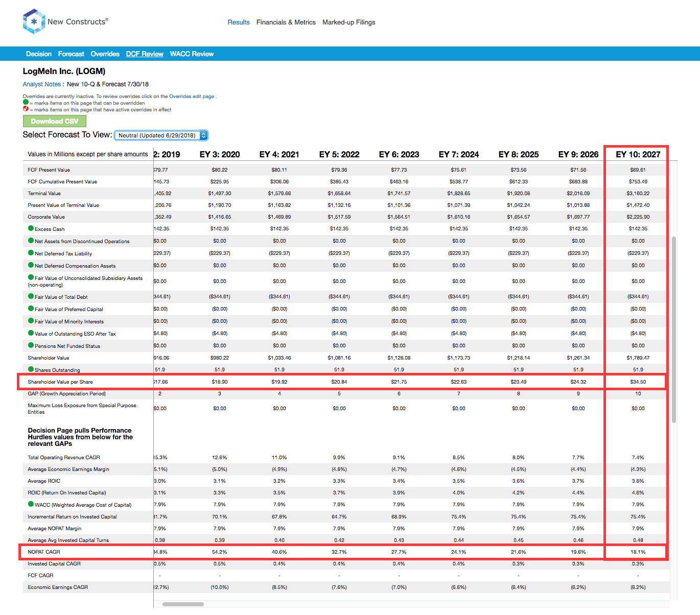The width and height of the screenshot is (700, 615).
Task: Click green dot beside Fair Value of Preferred Capital
Action: click(31, 309)
